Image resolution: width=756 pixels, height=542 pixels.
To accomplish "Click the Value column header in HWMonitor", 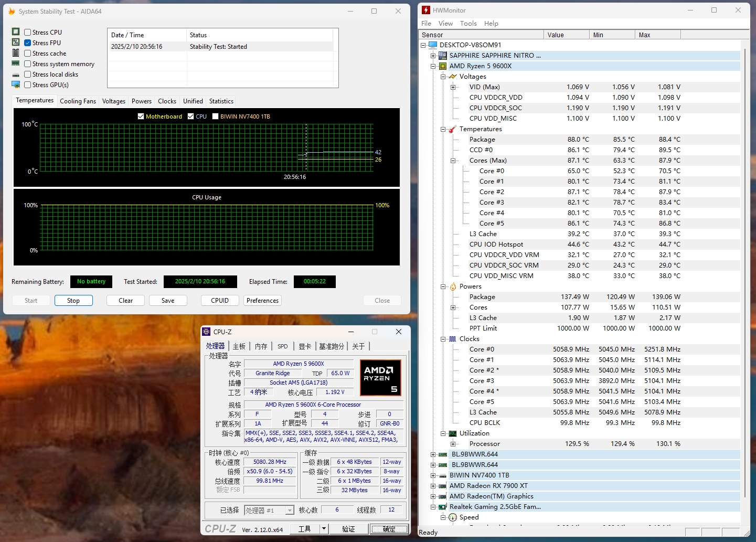I will tap(567, 35).
